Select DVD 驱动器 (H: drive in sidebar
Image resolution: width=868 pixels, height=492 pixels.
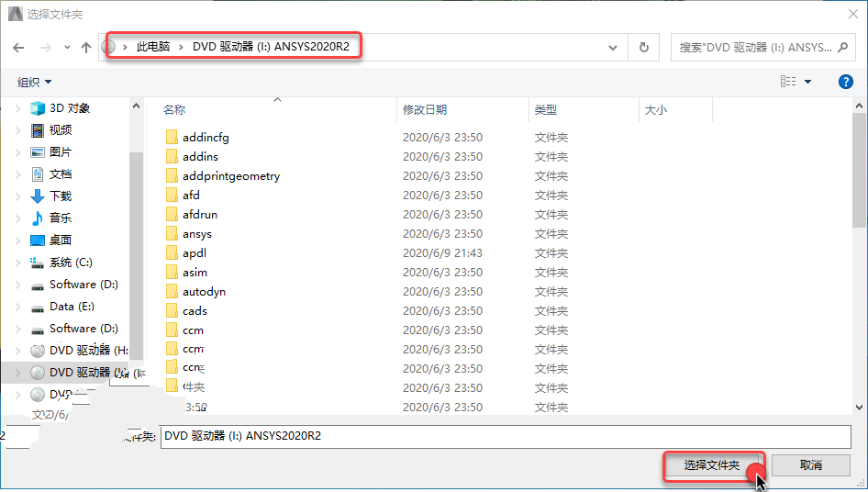coord(89,350)
